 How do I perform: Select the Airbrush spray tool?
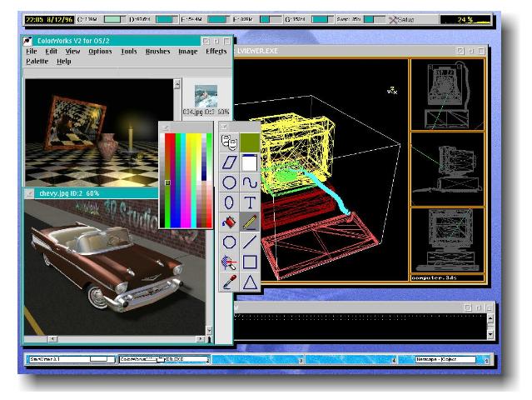(x=229, y=262)
